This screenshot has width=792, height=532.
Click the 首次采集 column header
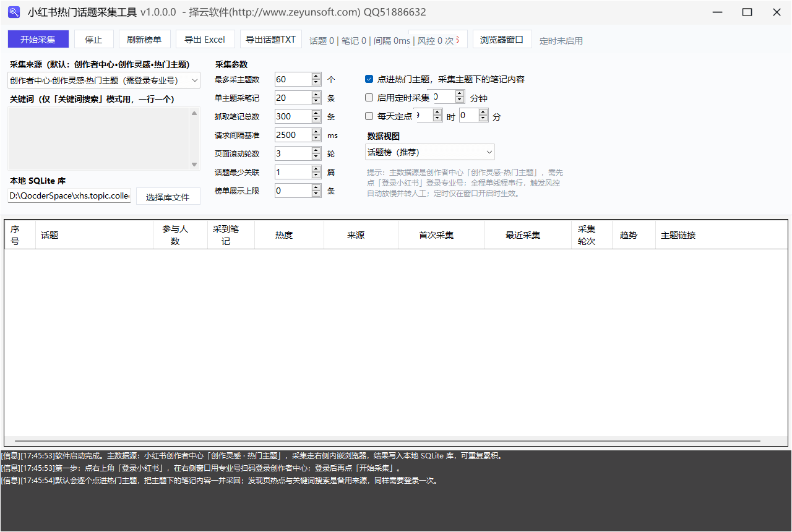(x=441, y=235)
